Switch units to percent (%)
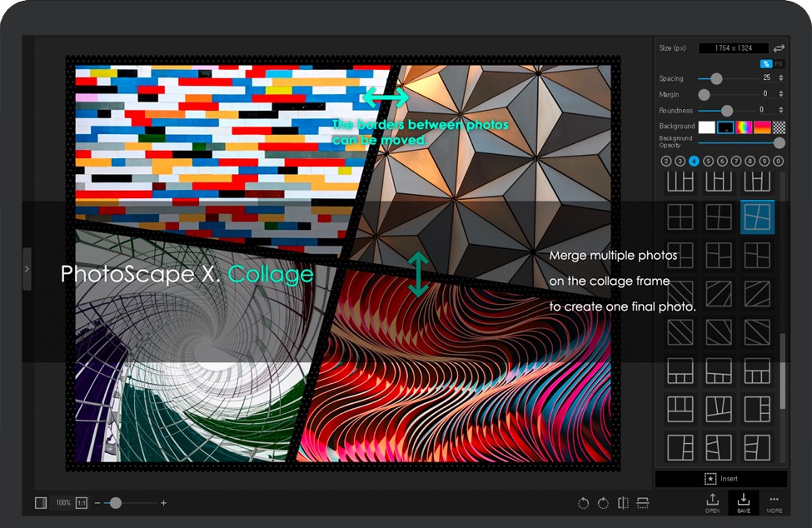 tap(765, 63)
